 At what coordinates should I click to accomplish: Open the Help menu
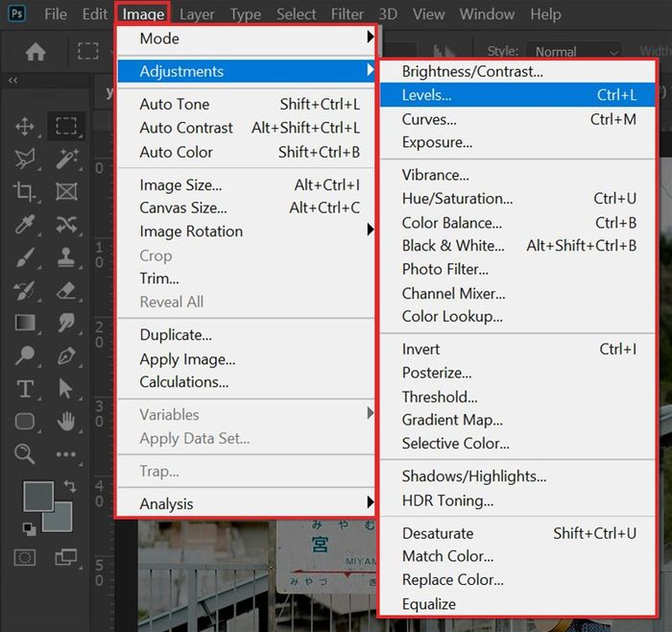(x=545, y=14)
